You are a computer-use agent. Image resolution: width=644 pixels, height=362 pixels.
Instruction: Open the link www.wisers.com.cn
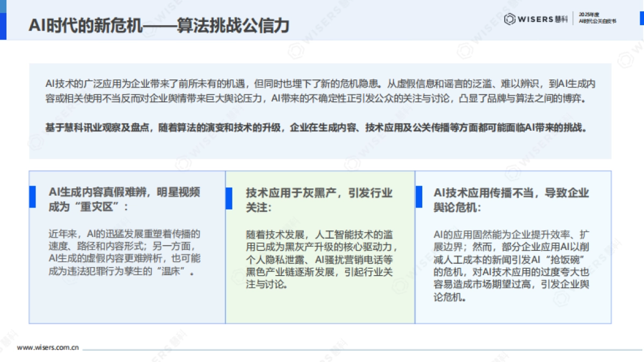coord(47,348)
